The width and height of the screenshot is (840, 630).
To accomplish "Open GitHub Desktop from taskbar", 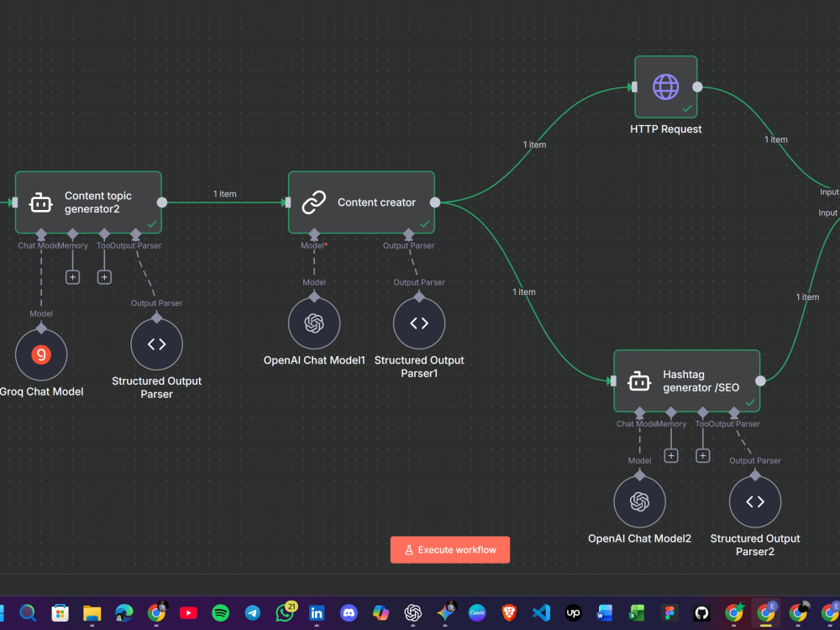I will [701, 612].
